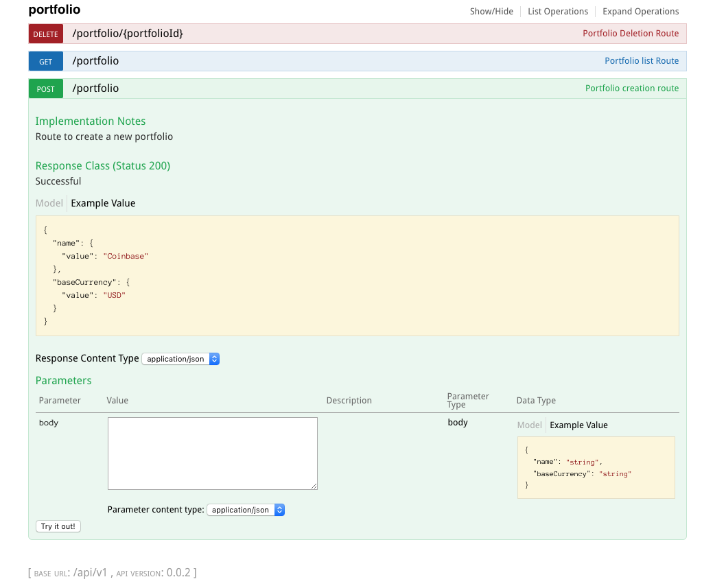Click List Operations link
Viewport: 702px width, 588px height.
point(557,11)
